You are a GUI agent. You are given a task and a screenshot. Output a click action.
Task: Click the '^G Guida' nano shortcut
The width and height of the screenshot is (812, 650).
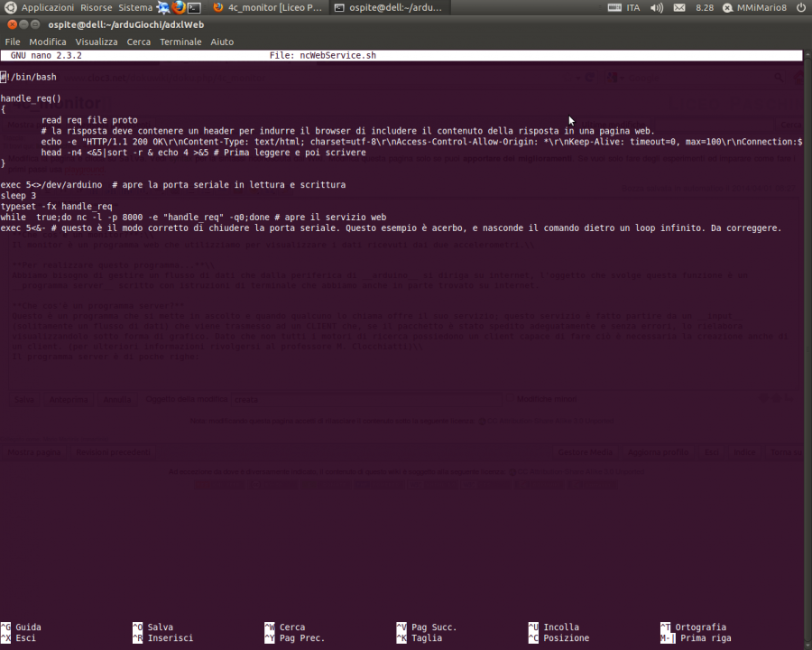(21, 627)
